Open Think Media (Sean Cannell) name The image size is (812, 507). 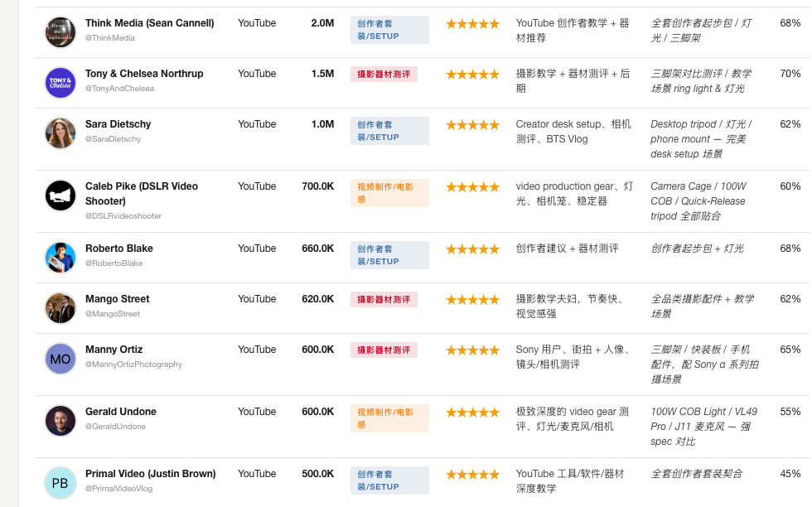[x=150, y=23]
